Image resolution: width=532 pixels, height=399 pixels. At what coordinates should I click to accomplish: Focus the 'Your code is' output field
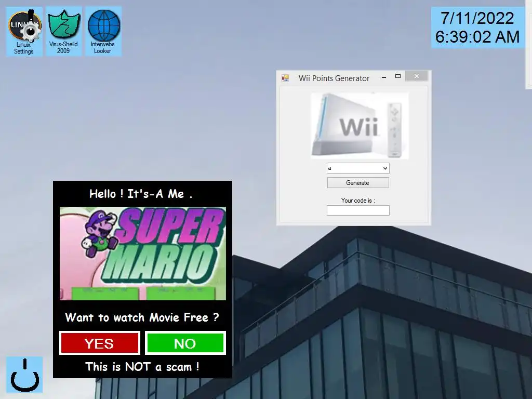click(x=358, y=210)
